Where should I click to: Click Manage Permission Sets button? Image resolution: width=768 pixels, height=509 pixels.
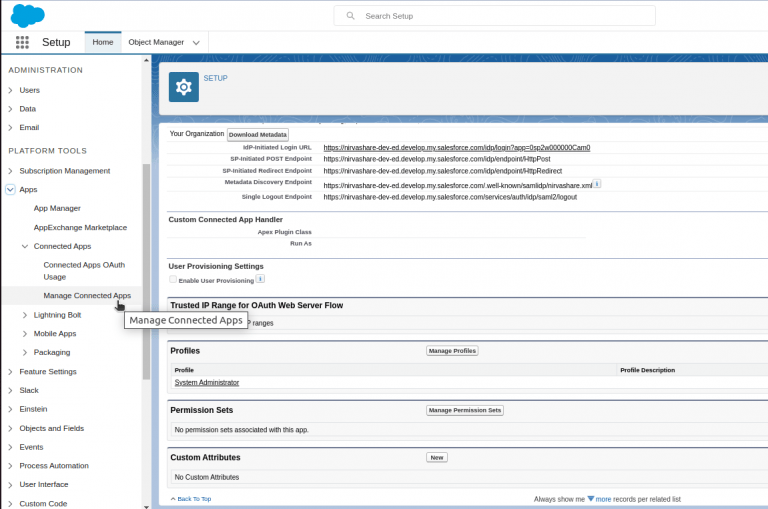(x=465, y=410)
